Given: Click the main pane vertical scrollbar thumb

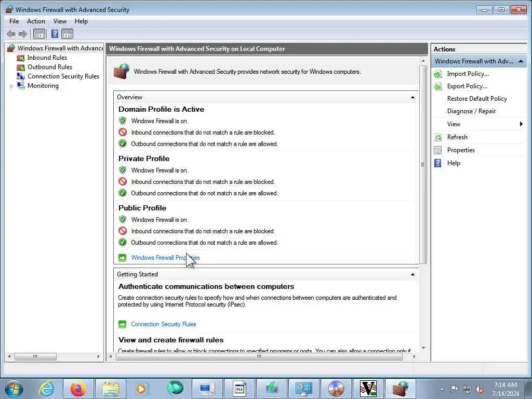Looking at the screenshot, I should (423, 165).
